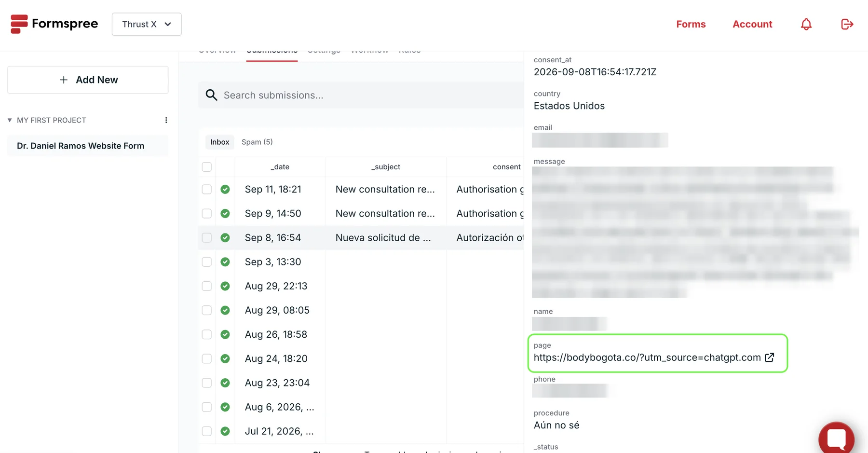Image resolution: width=868 pixels, height=453 pixels.
Task: Select the Sep 8, 16:54 submission checkbox
Action: click(x=207, y=237)
